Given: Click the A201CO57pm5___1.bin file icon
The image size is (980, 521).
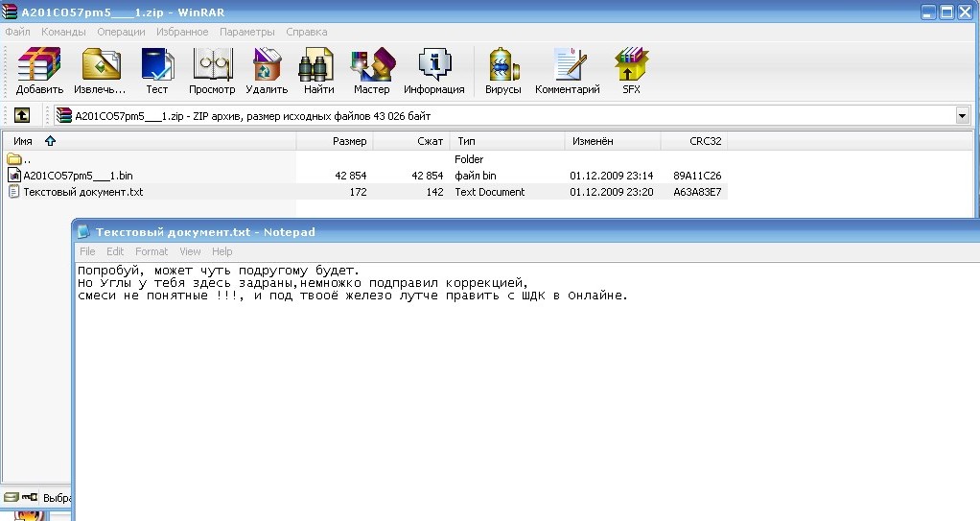Looking at the screenshot, I should click(x=13, y=176).
